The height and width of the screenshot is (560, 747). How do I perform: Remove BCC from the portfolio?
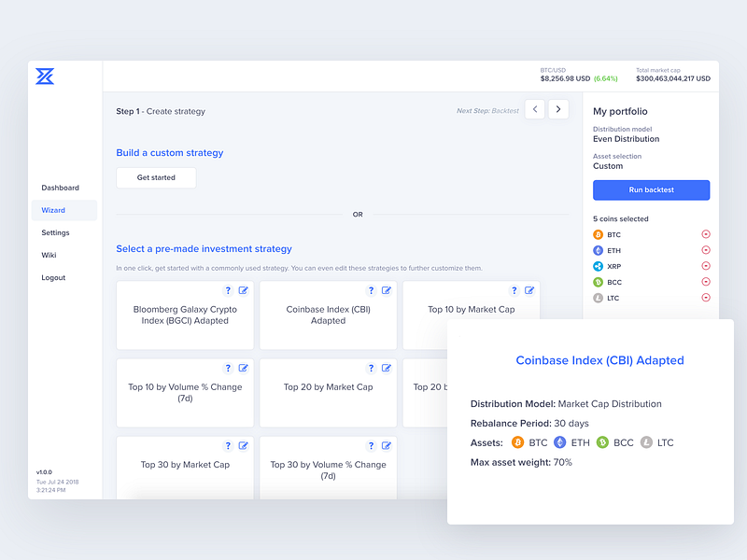click(x=706, y=282)
